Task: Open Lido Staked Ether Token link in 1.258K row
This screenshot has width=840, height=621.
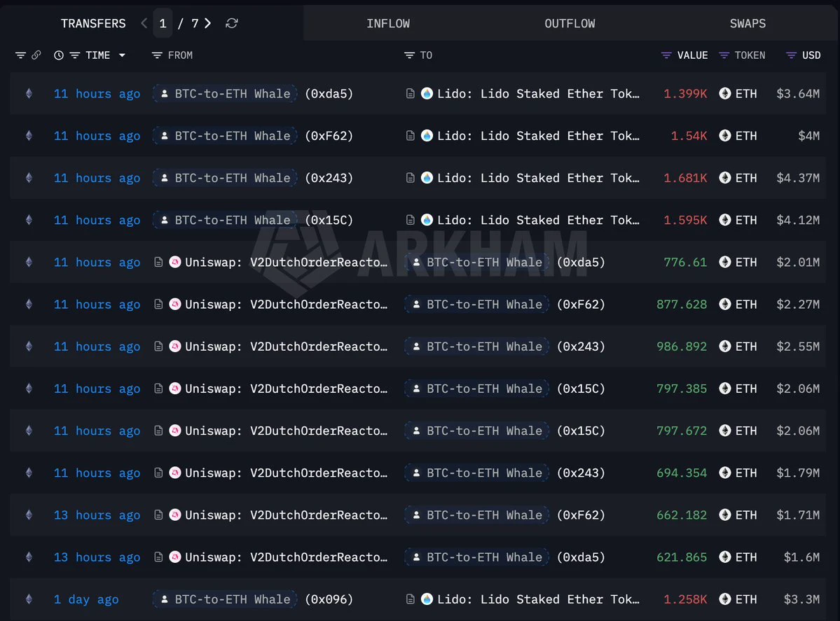Action: 538,599
